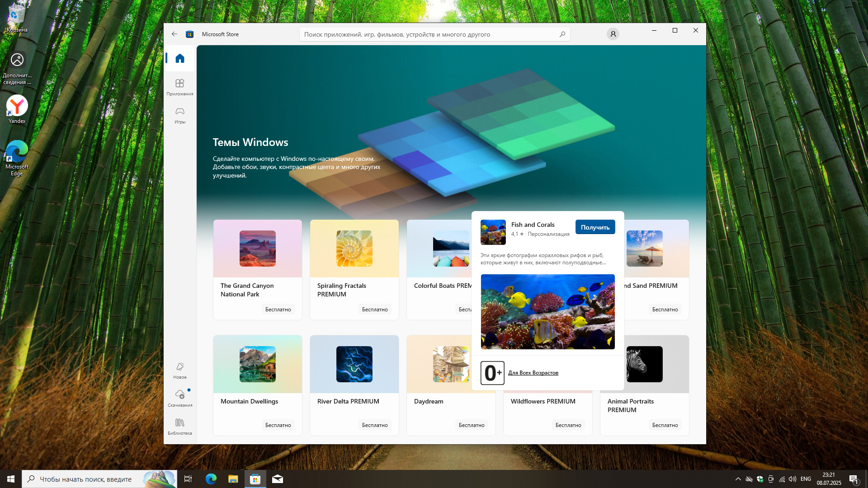
Task: Open the Новое (What's new) page
Action: point(180,370)
